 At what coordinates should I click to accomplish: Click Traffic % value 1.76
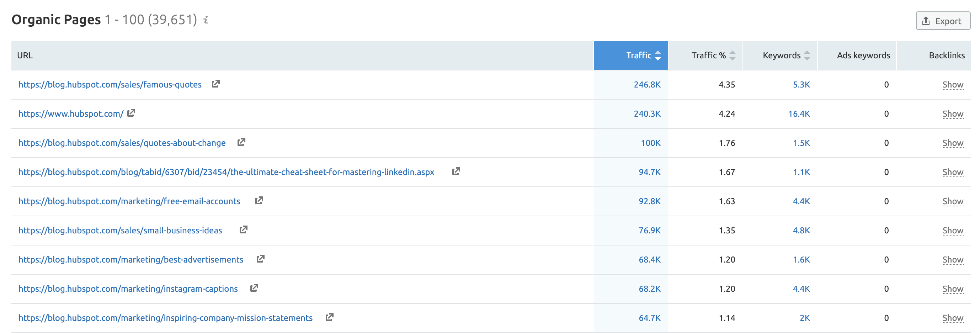(x=726, y=143)
